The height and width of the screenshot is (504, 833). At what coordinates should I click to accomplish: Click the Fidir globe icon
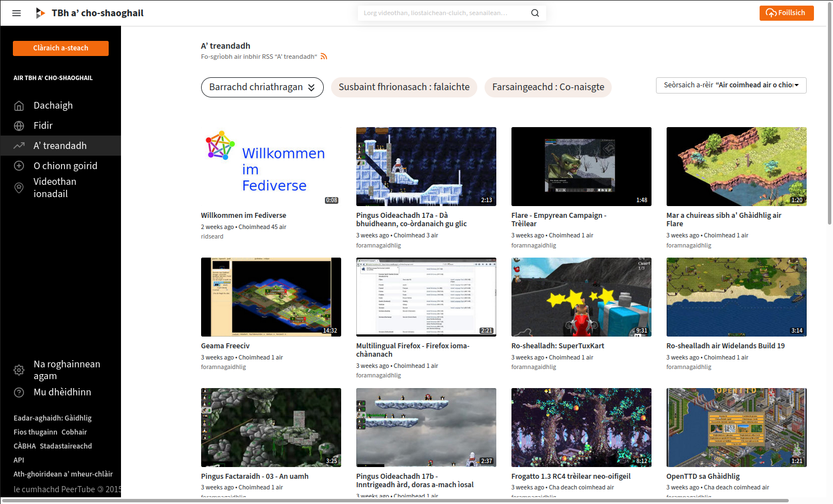click(19, 126)
